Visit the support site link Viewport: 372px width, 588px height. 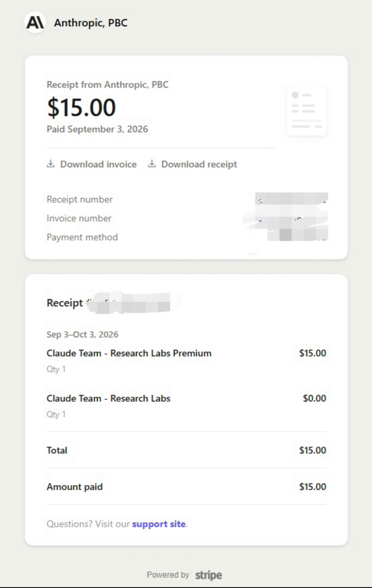click(x=159, y=524)
